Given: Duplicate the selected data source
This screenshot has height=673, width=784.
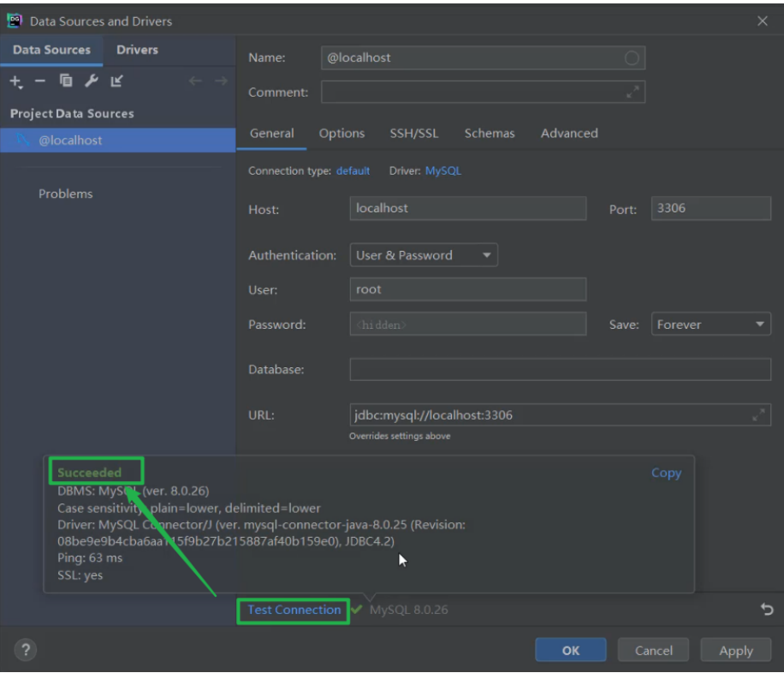Looking at the screenshot, I should pos(66,80).
